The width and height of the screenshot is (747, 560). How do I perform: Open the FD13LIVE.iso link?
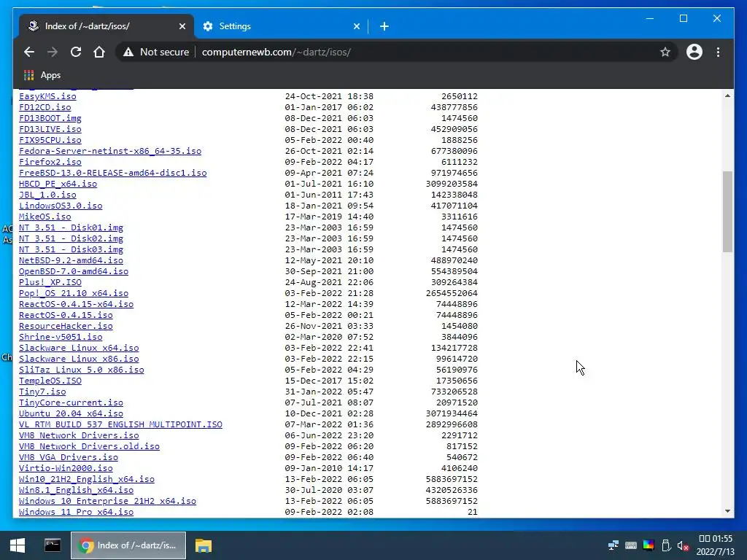(x=50, y=129)
